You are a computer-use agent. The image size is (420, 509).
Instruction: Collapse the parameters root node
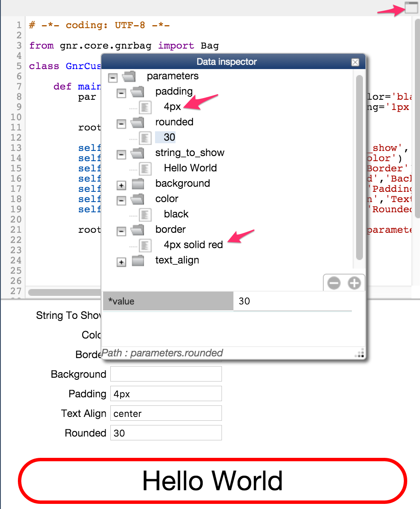[113, 78]
